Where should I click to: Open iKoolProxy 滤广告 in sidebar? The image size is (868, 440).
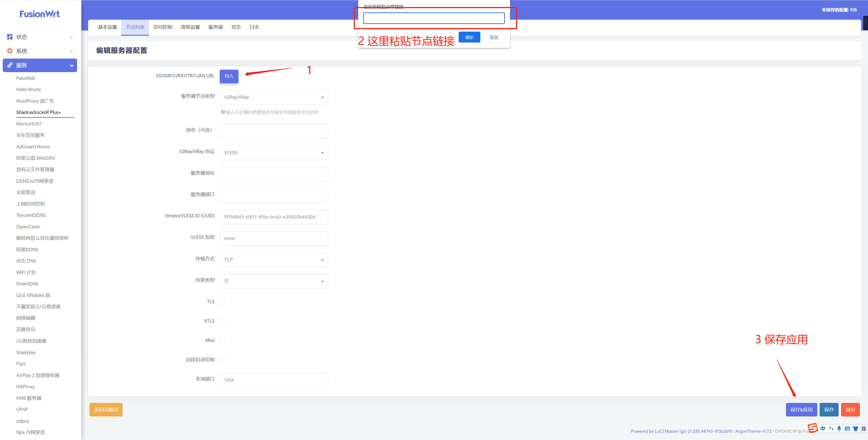coord(35,101)
